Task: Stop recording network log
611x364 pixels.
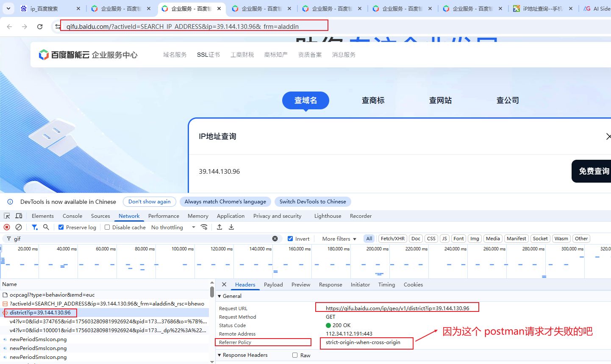Action: click(x=7, y=227)
